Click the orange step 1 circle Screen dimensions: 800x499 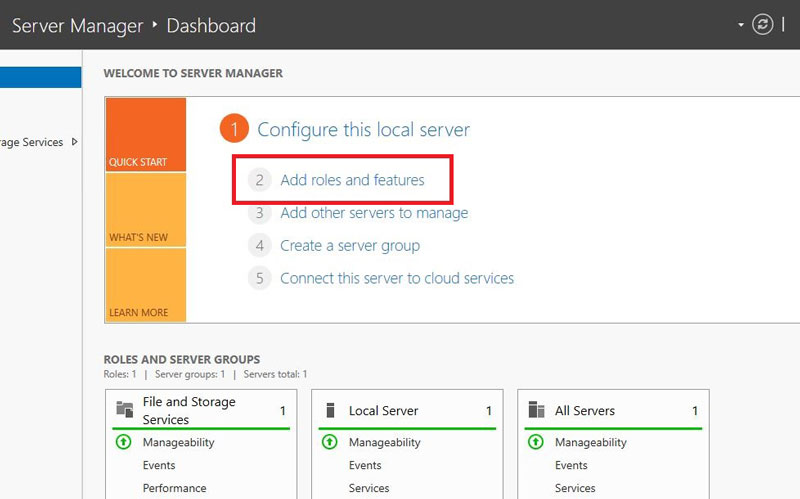coord(234,129)
